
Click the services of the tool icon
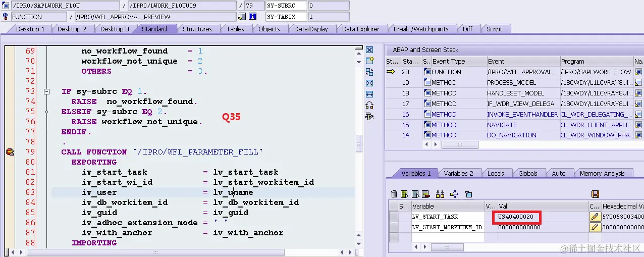(x=369, y=117)
